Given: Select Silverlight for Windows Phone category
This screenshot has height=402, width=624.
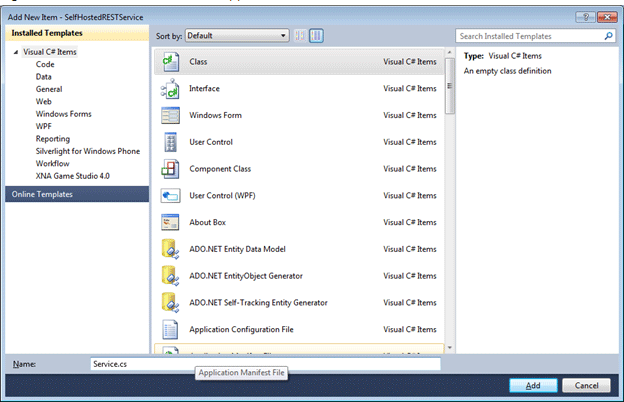Looking at the screenshot, I should coord(88,151).
